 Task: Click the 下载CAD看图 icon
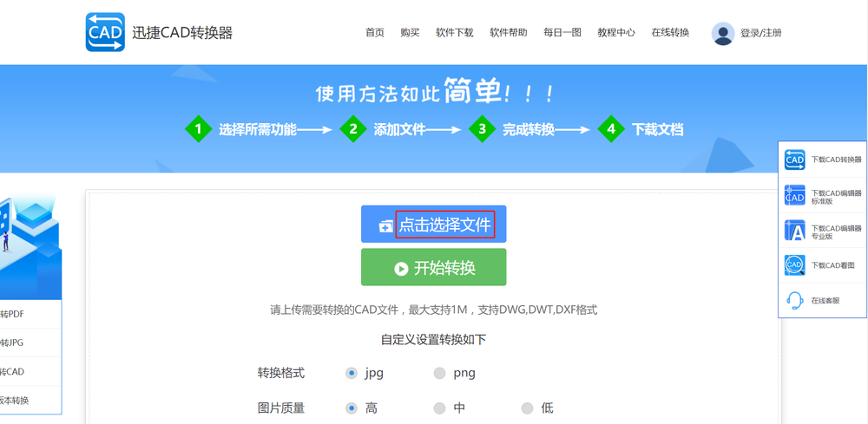click(x=795, y=265)
